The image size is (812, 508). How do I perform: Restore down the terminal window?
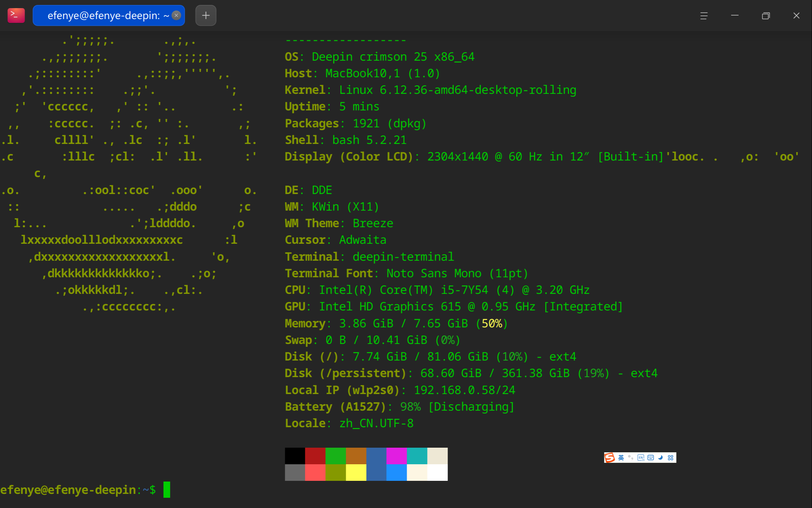pyautogui.click(x=765, y=16)
